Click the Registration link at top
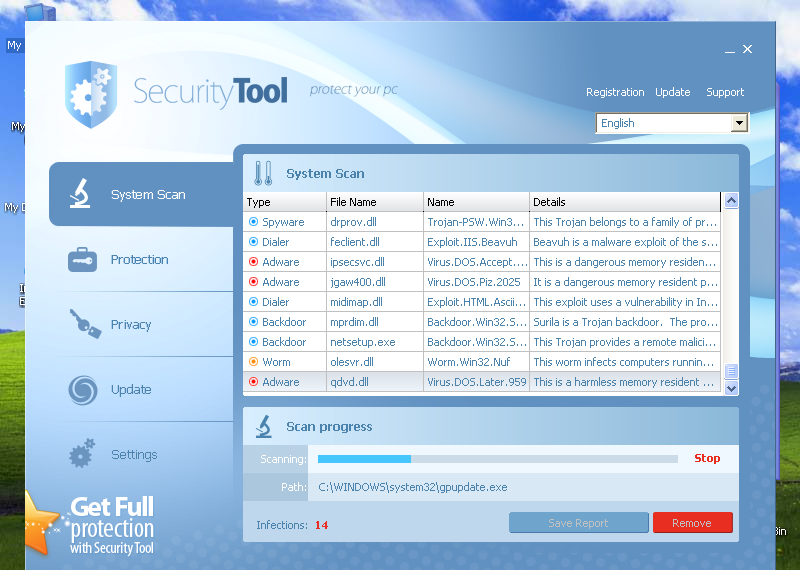Screen dimensions: 800x570 pyautogui.click(x=615, y=92)
